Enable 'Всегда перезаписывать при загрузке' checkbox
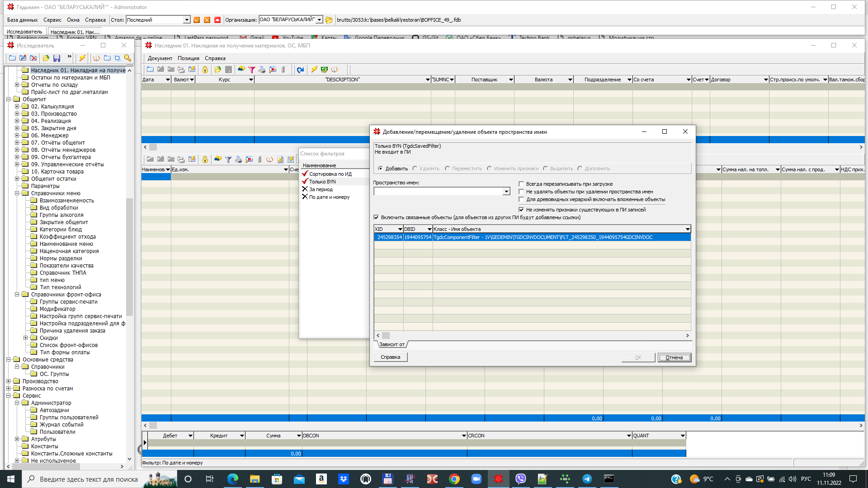Screen dimensions: 868x488 521,184
